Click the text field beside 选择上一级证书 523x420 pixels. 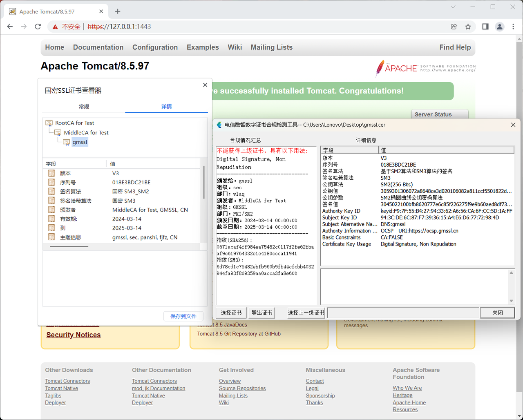point(403,313)
